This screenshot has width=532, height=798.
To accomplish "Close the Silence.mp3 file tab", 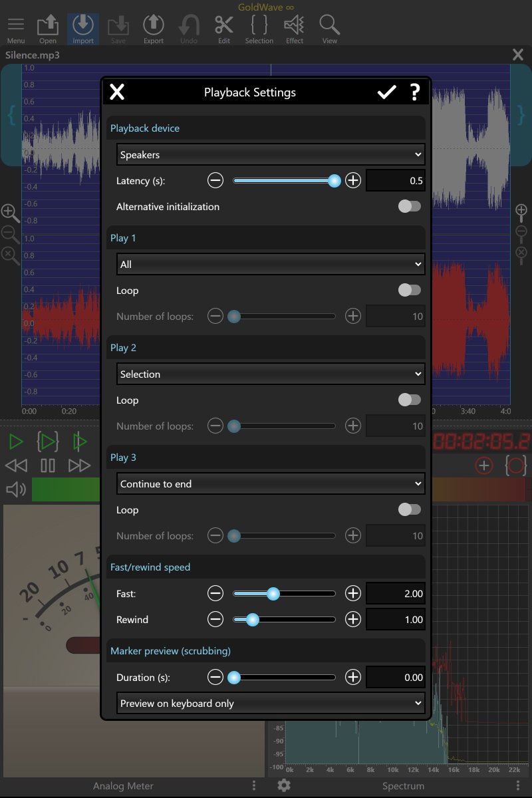I will pos(518,55).
